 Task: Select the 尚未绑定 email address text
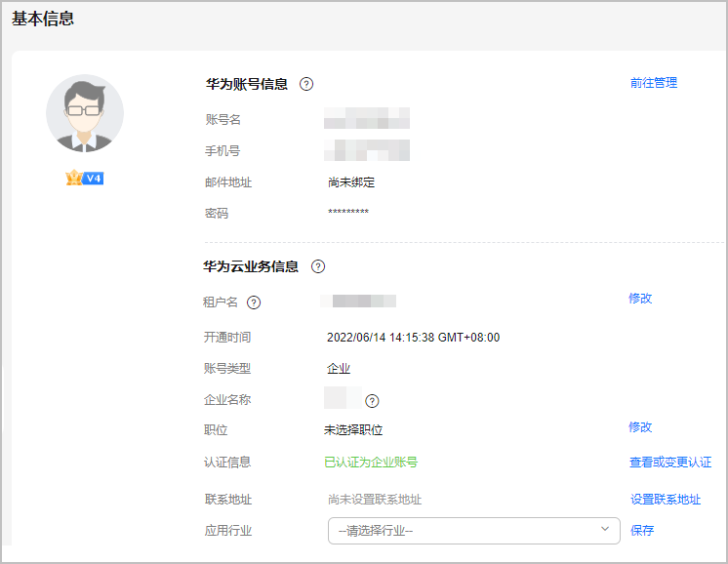point(351,182)
